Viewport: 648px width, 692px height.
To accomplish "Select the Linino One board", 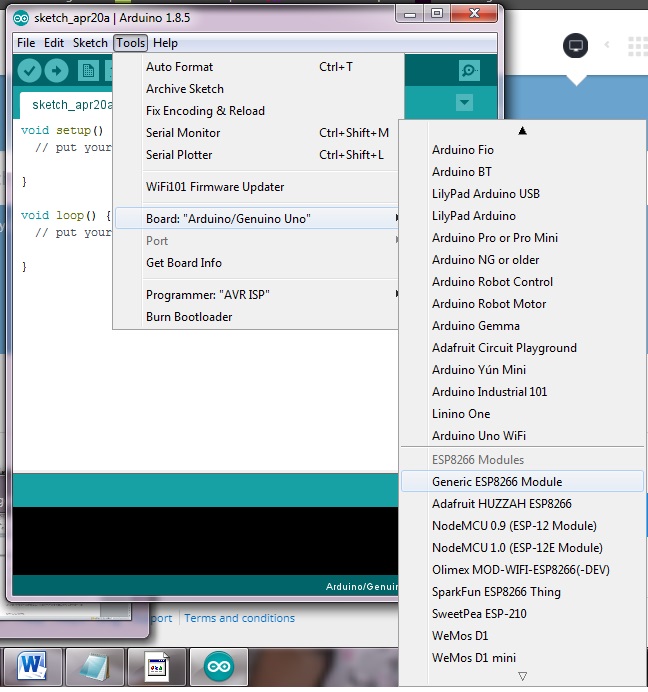I will pyautogui.click(x=522, y=414).
